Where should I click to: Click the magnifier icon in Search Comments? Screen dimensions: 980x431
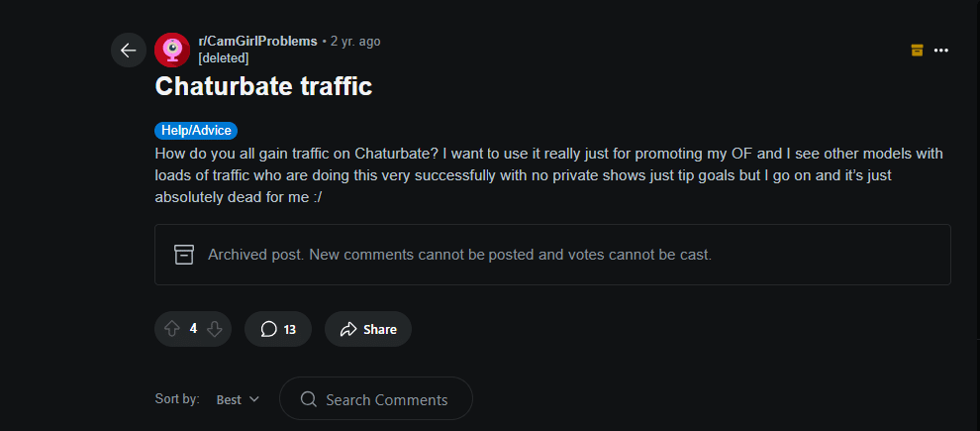pos(308,399)
